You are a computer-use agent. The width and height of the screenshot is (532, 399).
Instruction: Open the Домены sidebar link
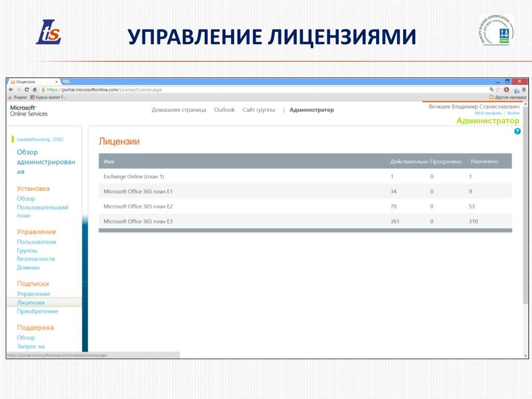pyautogui.click(x=28, y=268)
